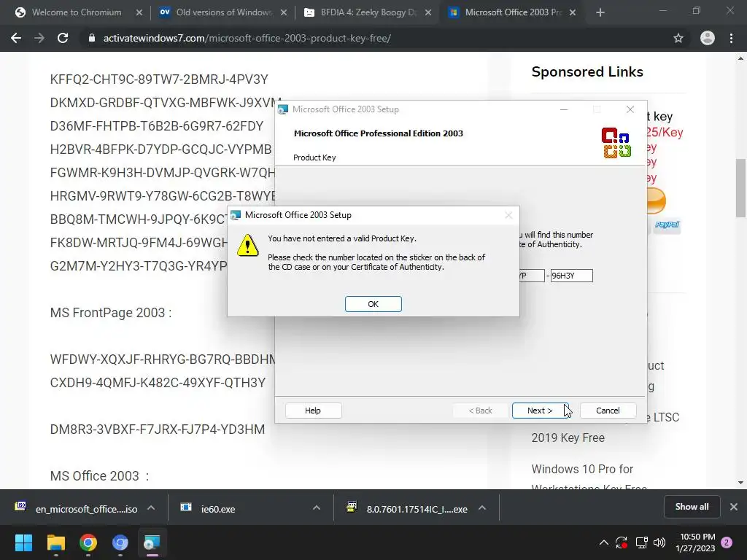Click the MS Office 2003 heading
The height and width of the screenshot is (560, 747).
(99, 475)
